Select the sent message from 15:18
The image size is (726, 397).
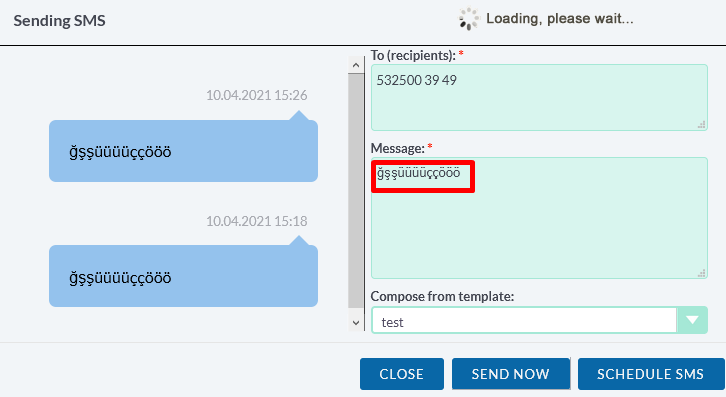[183, 276]
